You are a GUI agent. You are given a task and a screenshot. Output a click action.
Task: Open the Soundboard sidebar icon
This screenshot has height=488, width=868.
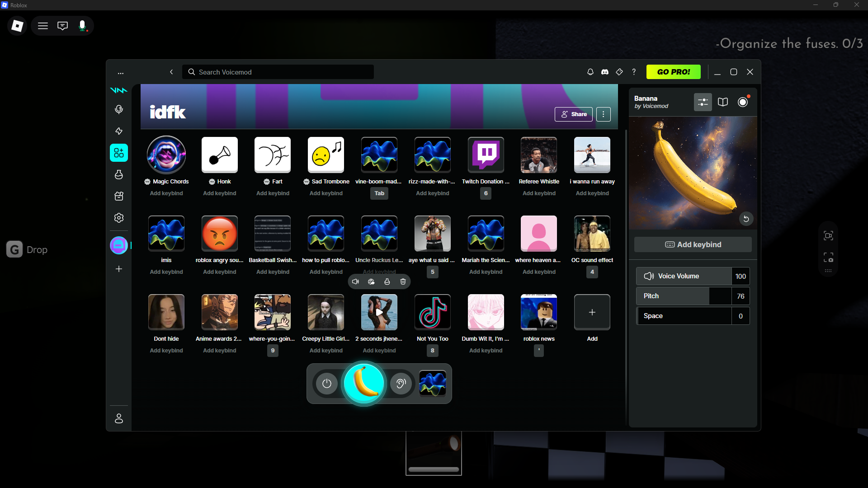point(119,153)
